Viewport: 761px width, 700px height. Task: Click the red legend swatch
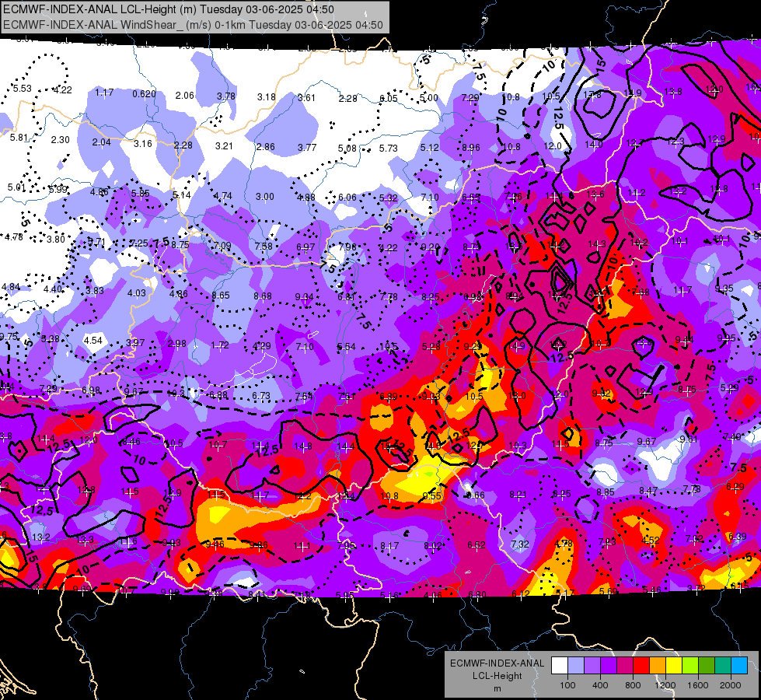[641, 666]
